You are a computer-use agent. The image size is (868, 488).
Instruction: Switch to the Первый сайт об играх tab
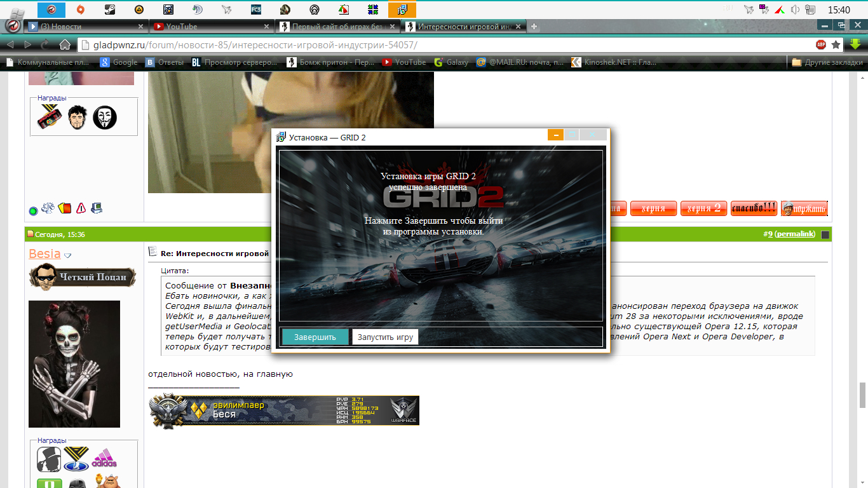338,27
